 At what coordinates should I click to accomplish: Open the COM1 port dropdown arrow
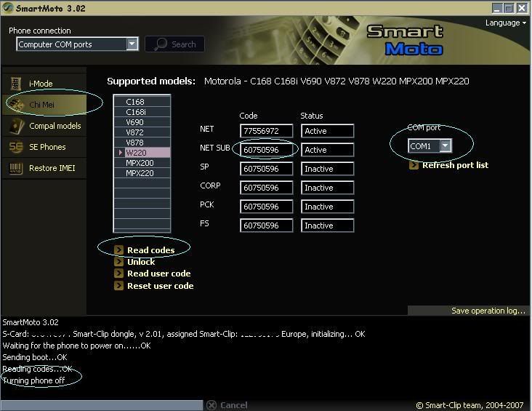point(445,145)
